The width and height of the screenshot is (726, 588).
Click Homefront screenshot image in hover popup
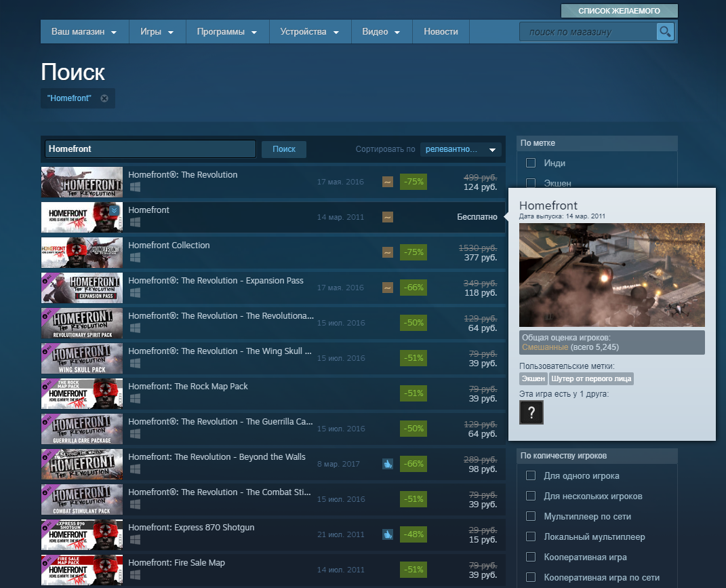[611, 275]
